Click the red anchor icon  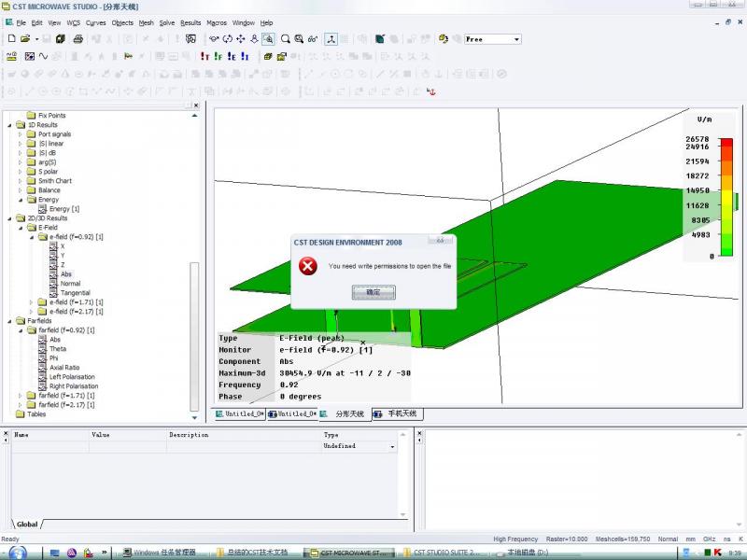point(431,91)
